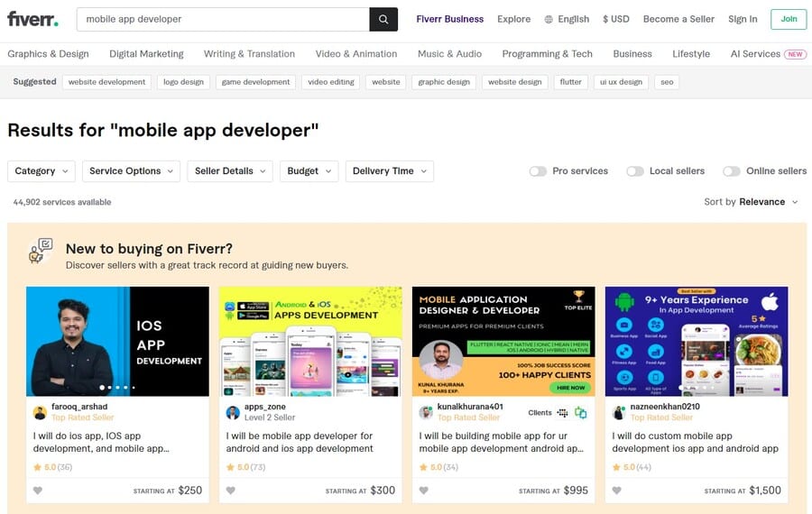Turn on Local sellers switch
The width and height of the screenshot is (812, 514).
[635, 170]
